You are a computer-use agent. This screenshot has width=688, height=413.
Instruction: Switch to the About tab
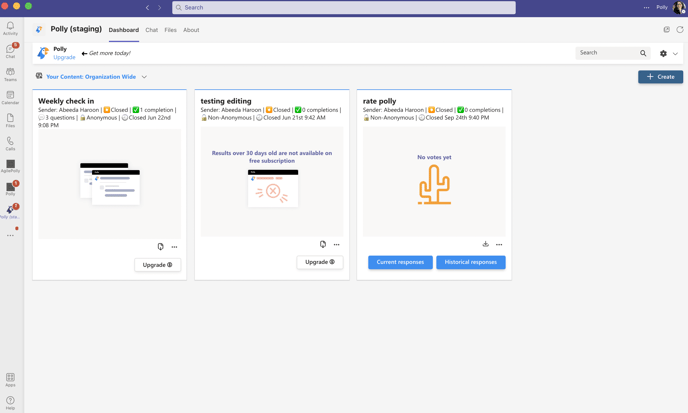tap(191, 30)
